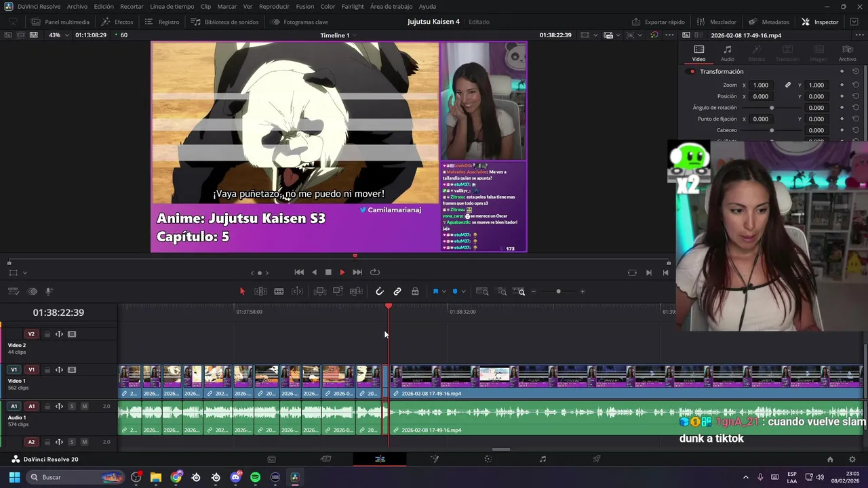Image resolution: width=868 pixels, height=488 pixels.
Task: Click the timeline zoom-in plus button
Action: (583, 291)
